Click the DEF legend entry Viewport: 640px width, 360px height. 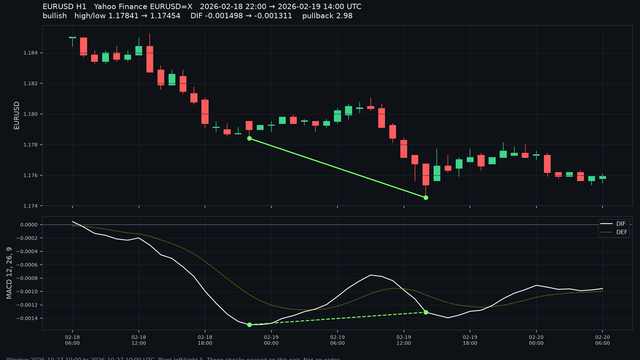613,232
